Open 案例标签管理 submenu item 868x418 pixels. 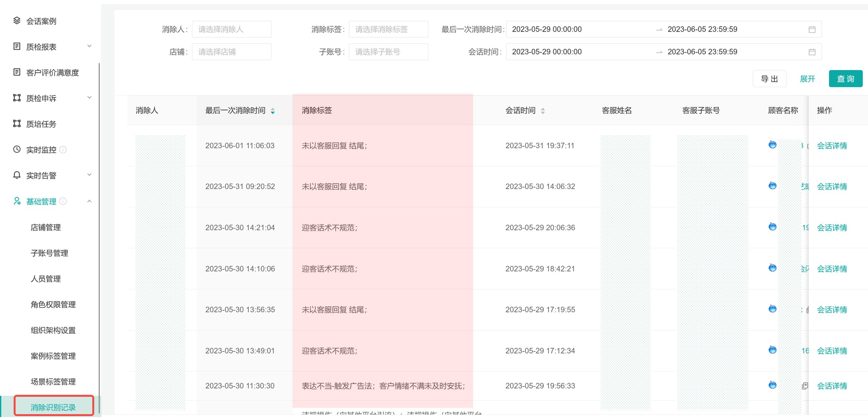pos(53,356)
